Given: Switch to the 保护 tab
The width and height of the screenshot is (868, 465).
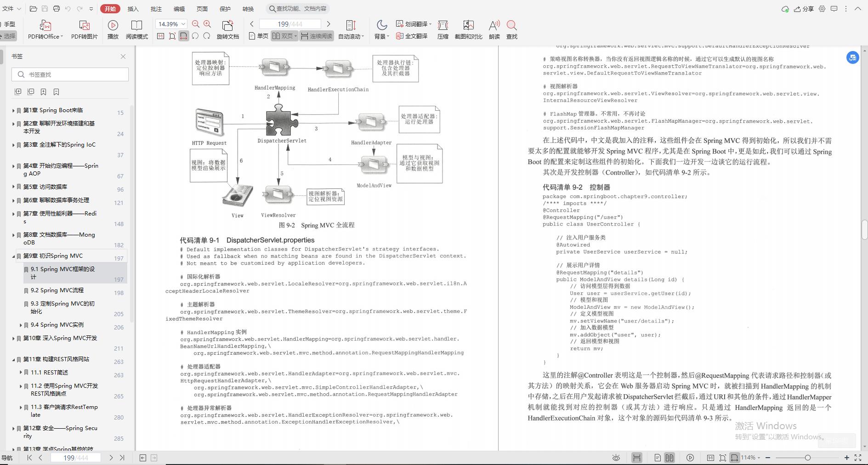Looking at the screenshot, I should (x=225, y=9).
